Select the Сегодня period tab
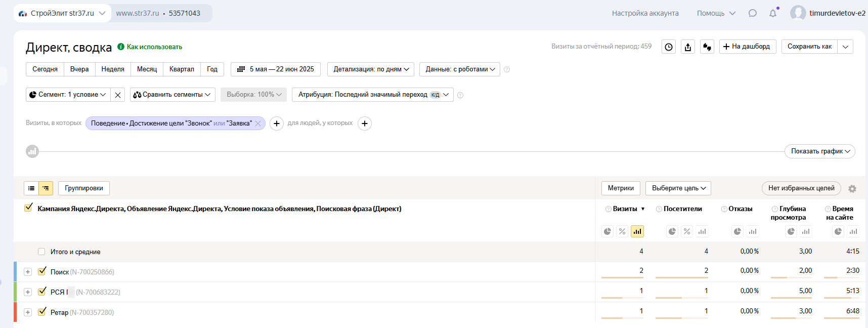The width and height of the screenshot is (868, 328). point(45,69)
